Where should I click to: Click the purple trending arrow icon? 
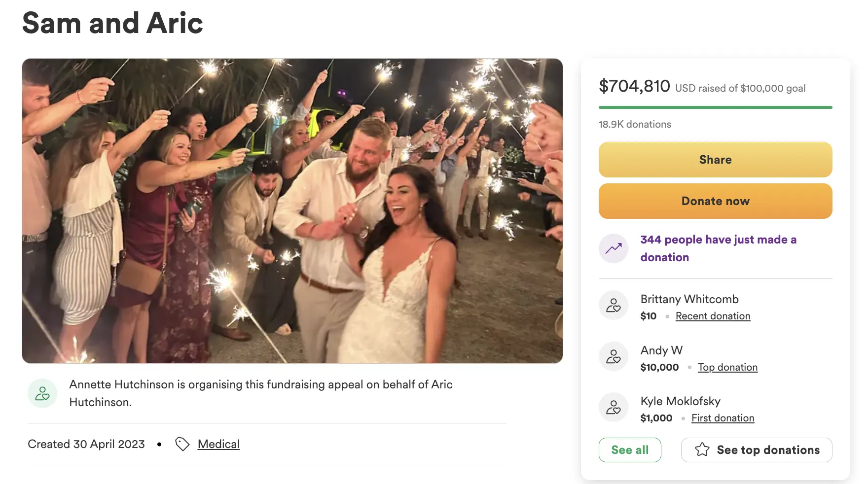coord(614,248)
